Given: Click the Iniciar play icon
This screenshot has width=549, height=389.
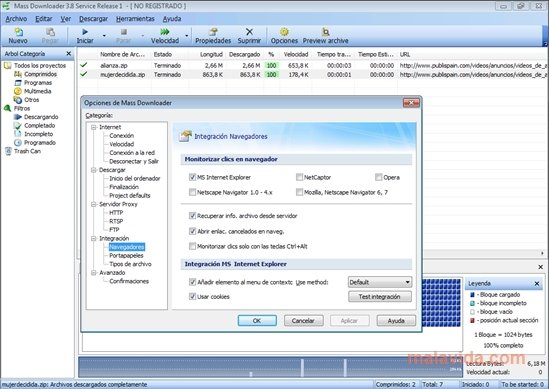Looking at the screenshot, I should click(x=85, y=32).
